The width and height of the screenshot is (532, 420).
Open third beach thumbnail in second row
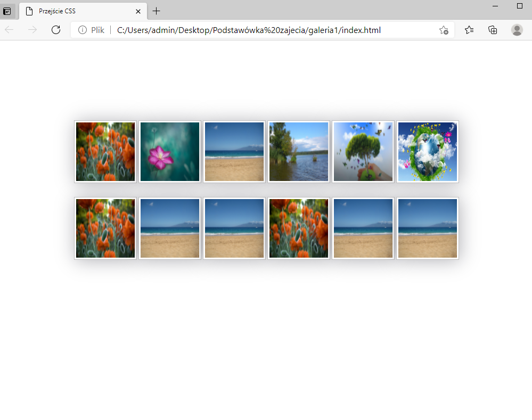234,228
